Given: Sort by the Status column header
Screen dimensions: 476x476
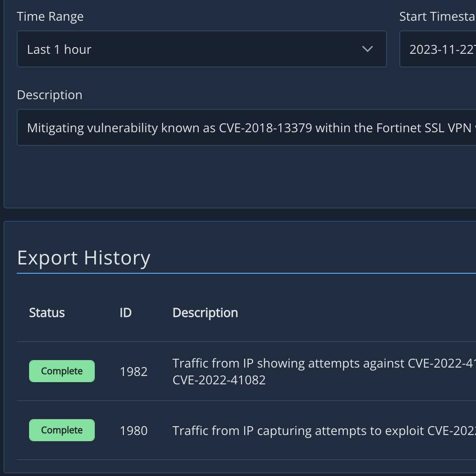Looking at the screenshot, I should click(47, 312).
